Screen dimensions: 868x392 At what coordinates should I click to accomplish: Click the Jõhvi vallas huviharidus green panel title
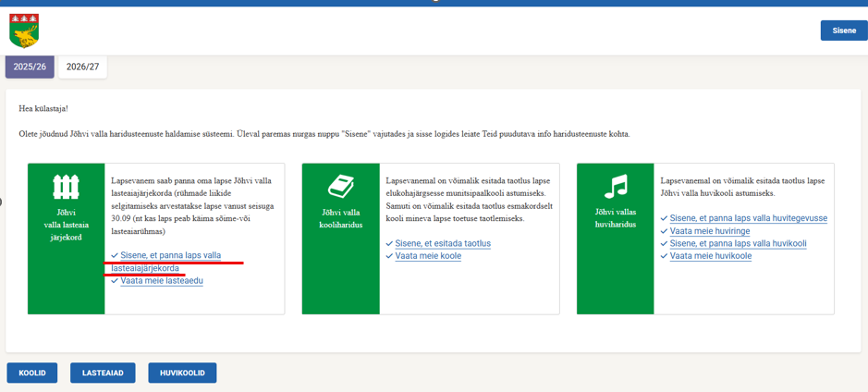(x=615, y=217)
